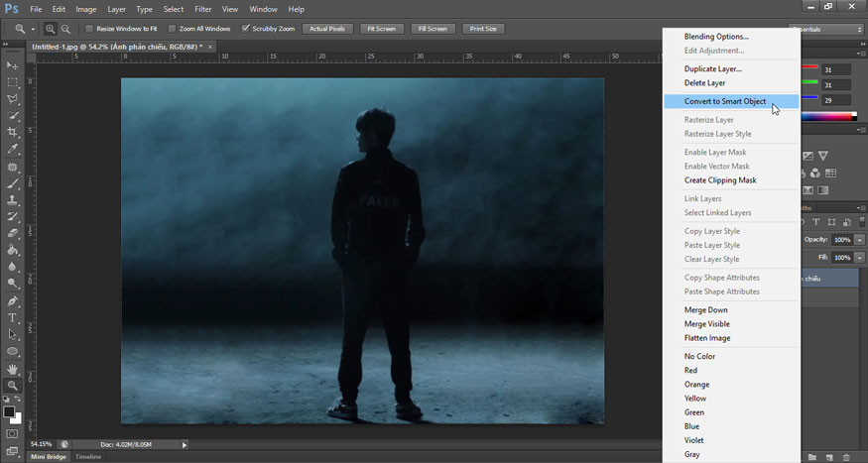
Task: Click the foreground color swatch
Action: pyautogui.click(x=9, y=411)
